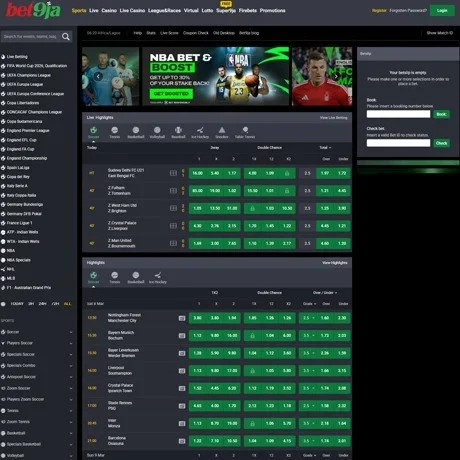Select Table Tennis icon in Live Highlights
The width and height of the screenshot is (460, 460).
245,132
